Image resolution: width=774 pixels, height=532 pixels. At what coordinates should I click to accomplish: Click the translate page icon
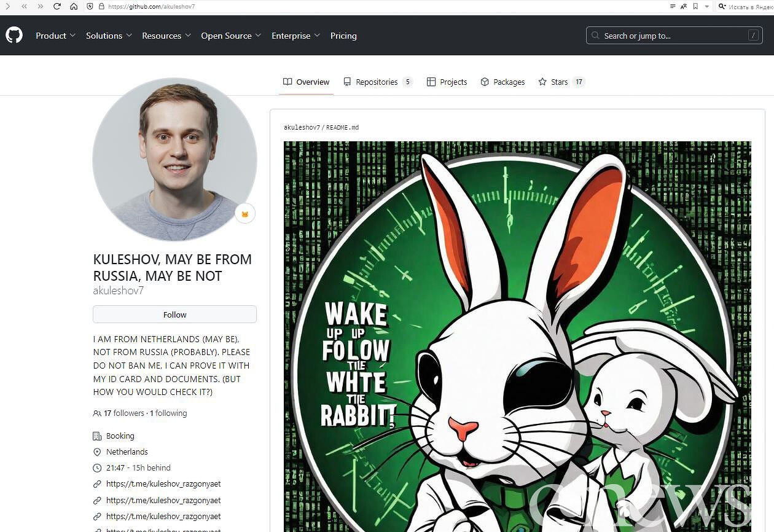tap(684, 6)
